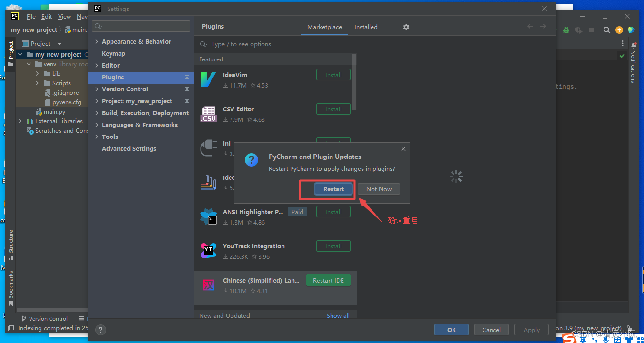Viewport: 644px width, 343px height.
Task: Postpone restart with Not Now
Action: pyautogui.click(x=379, y=189)
